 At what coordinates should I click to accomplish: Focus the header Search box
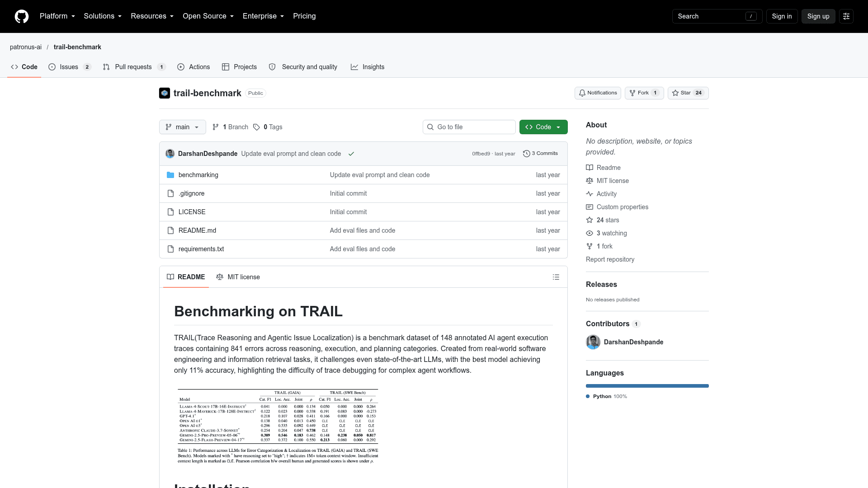717,16
